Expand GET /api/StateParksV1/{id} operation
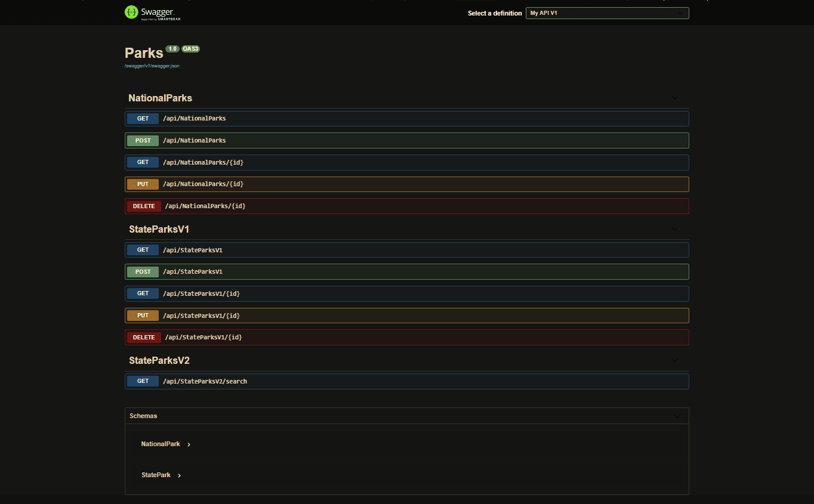 click(x=407, y=293)
